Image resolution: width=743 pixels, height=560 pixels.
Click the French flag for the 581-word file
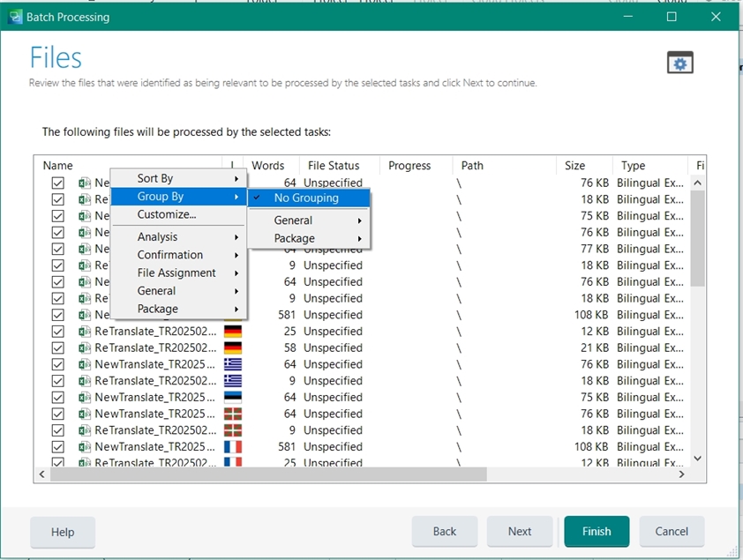click(233, 447)
